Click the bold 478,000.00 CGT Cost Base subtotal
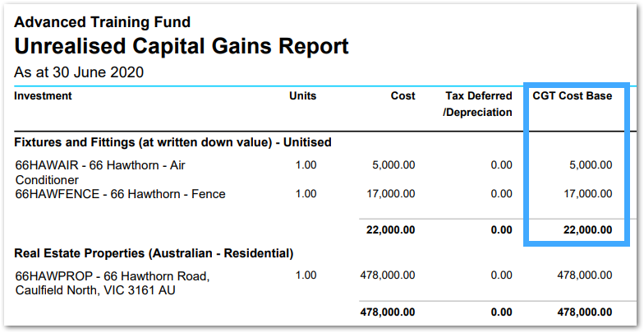 (585, 312)
